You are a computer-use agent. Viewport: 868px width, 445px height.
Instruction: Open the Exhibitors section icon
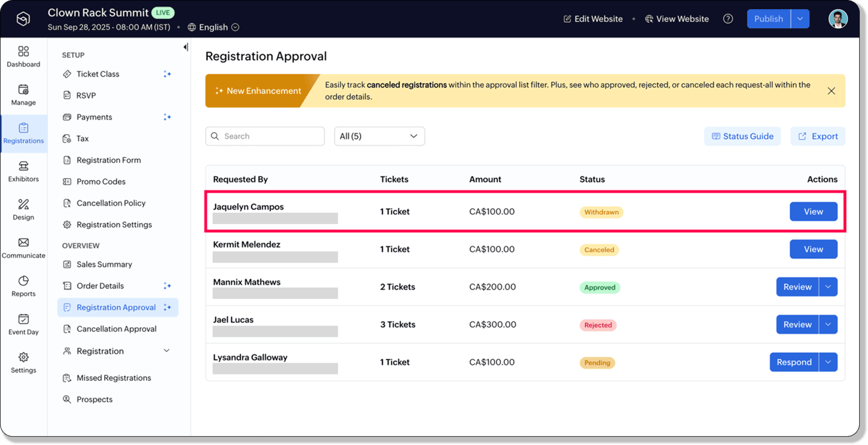pos(23,166)
